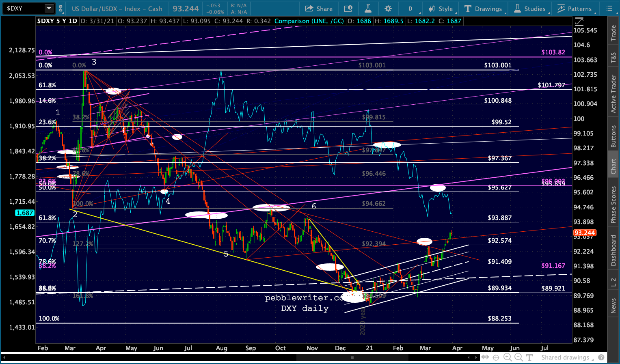Click the -0.06% change value

[x=215, y=12]
